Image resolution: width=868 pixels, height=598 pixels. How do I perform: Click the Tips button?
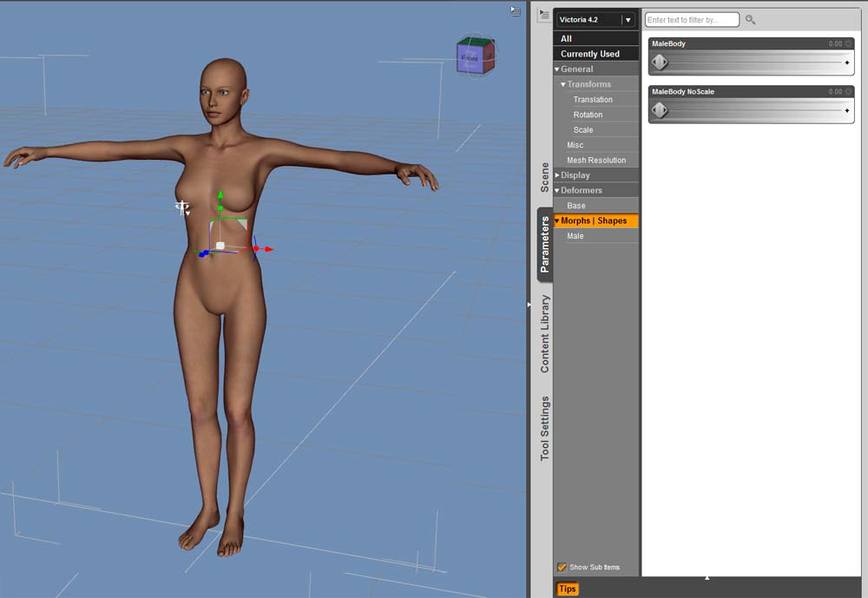coord(567,589)
